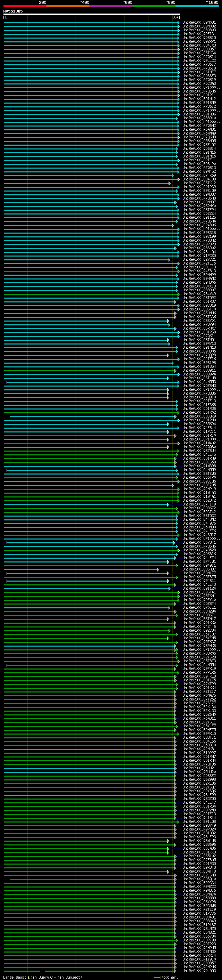
Task: Select label UniRef100_Q38696
Action: [x=199, y=844]
